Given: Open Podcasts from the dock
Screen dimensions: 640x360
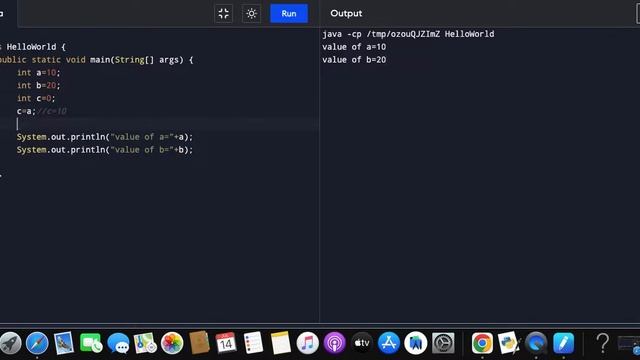Looking at the screenshot, I should (x=334, y=343).
